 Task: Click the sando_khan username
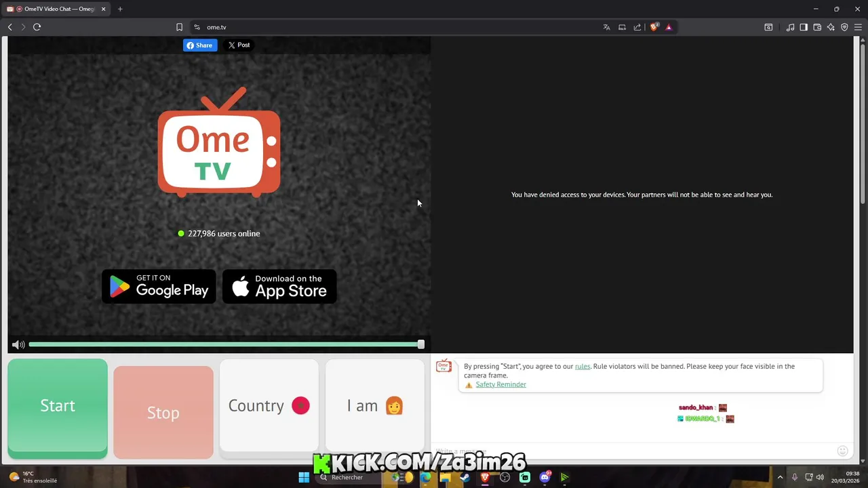click(696, 407)
